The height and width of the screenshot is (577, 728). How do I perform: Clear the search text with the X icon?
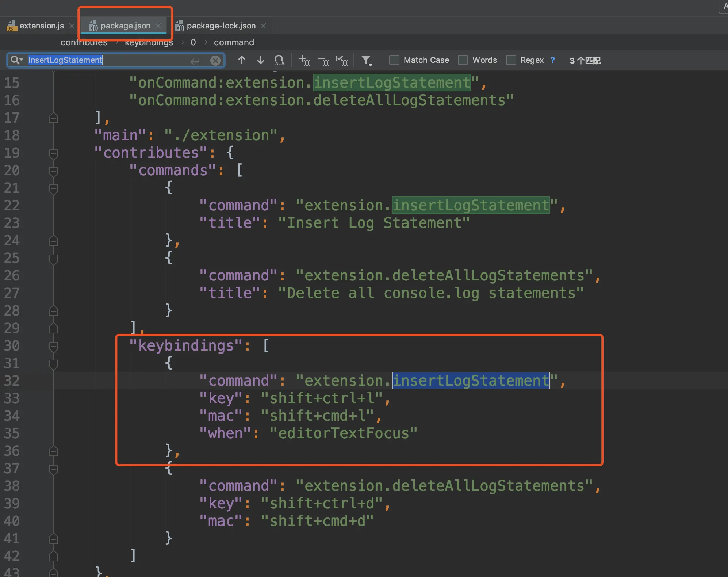pyautogui.click(x=215, y=61)
